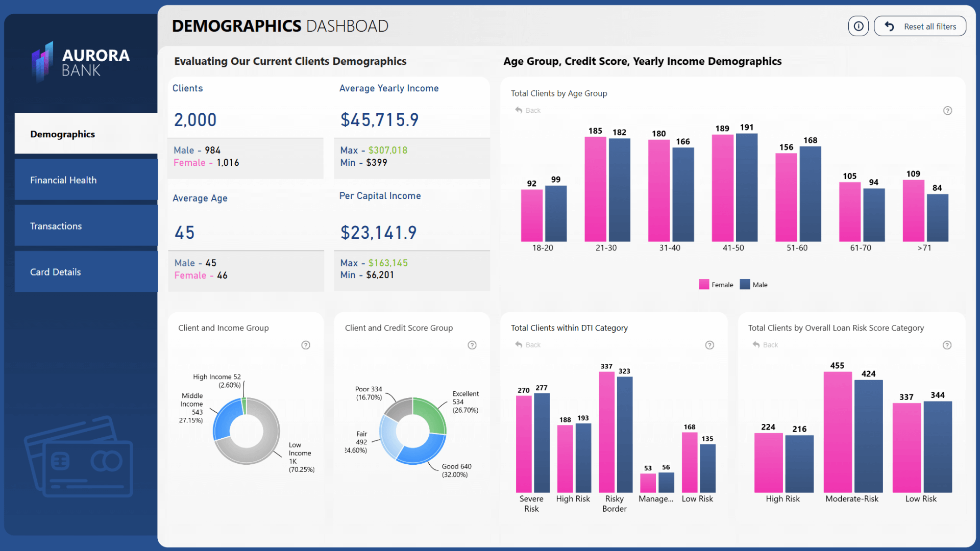Click the Reset all filters button

click(920, 26)
